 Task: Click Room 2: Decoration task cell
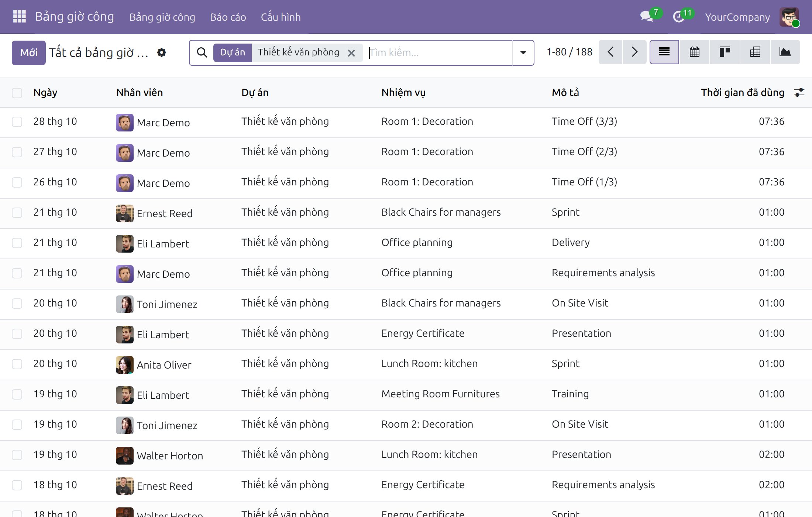[x=427, y=424]
